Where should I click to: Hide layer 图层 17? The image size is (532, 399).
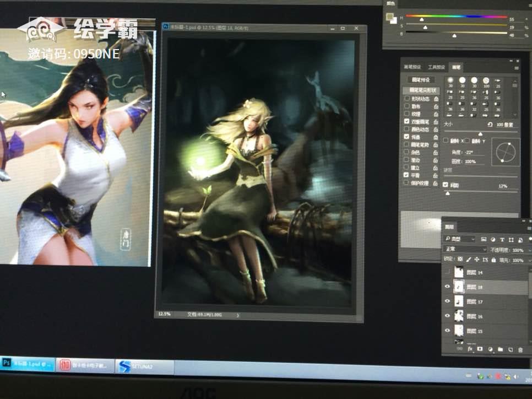448,301
